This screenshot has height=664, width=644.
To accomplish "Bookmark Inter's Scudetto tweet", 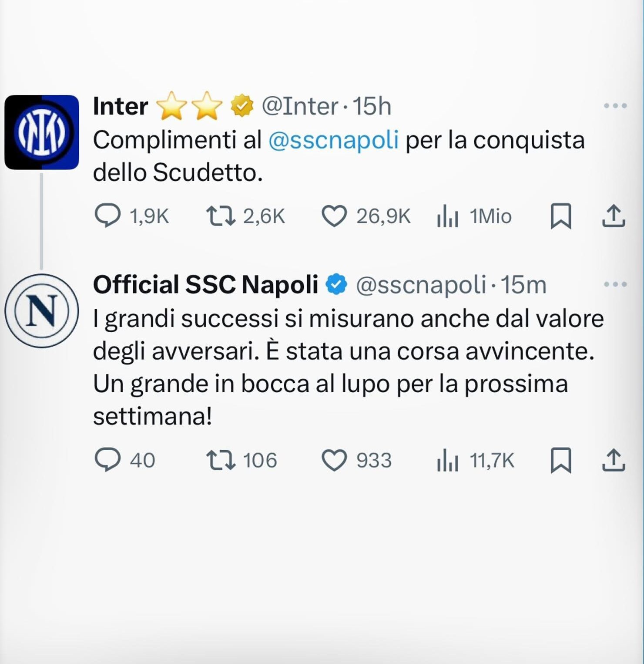I will 561,216.
